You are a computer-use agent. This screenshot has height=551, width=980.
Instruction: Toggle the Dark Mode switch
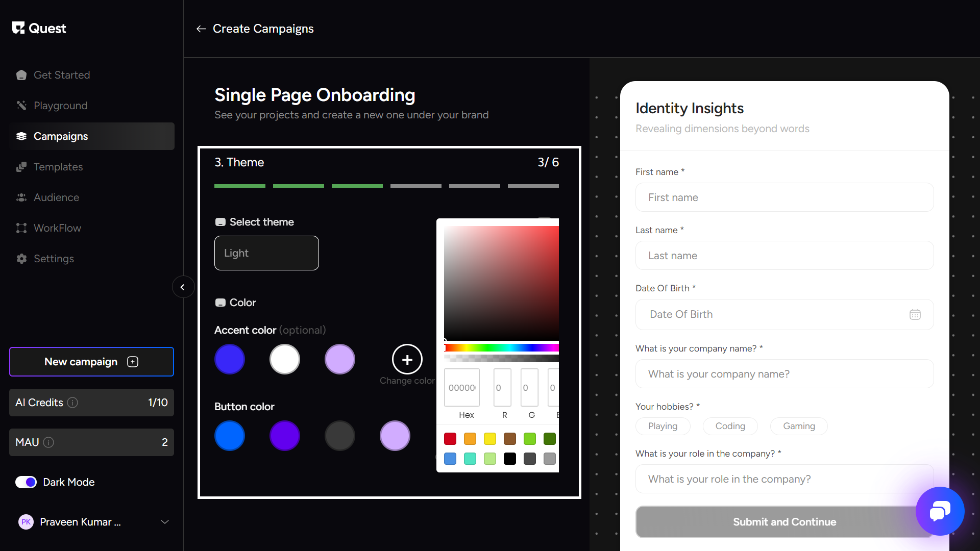(x=26, y=482)
